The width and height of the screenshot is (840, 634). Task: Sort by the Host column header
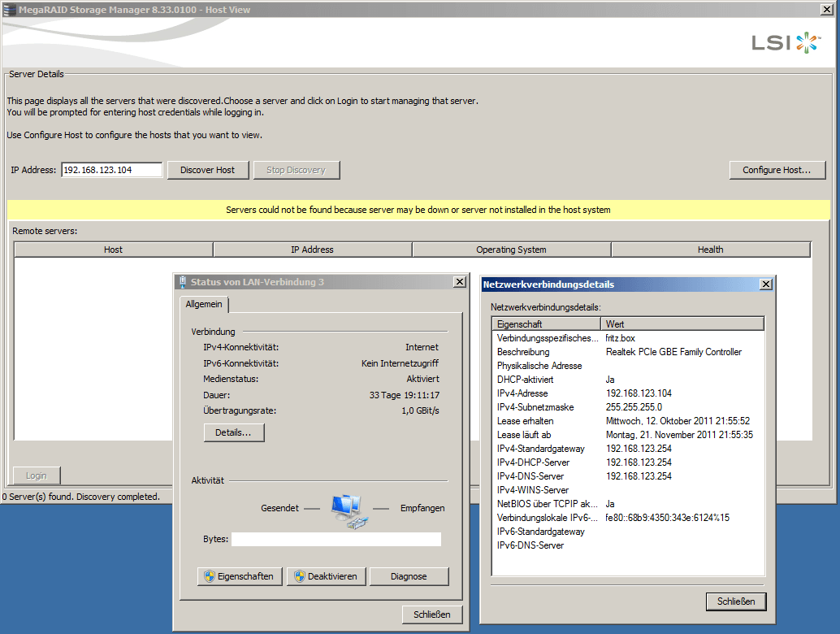pyautogui.click(x=113, y=250)
